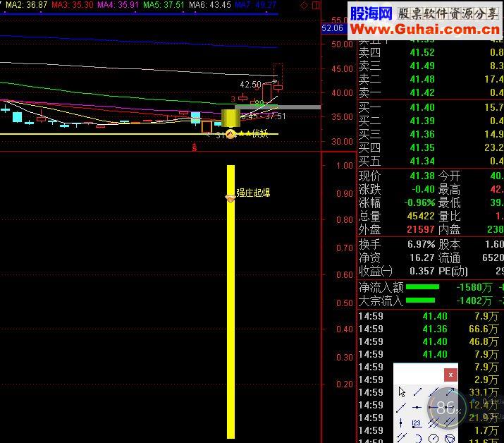Close the drawing tools palette
This screenshot has height=443, width=504.
coord(450,375)
